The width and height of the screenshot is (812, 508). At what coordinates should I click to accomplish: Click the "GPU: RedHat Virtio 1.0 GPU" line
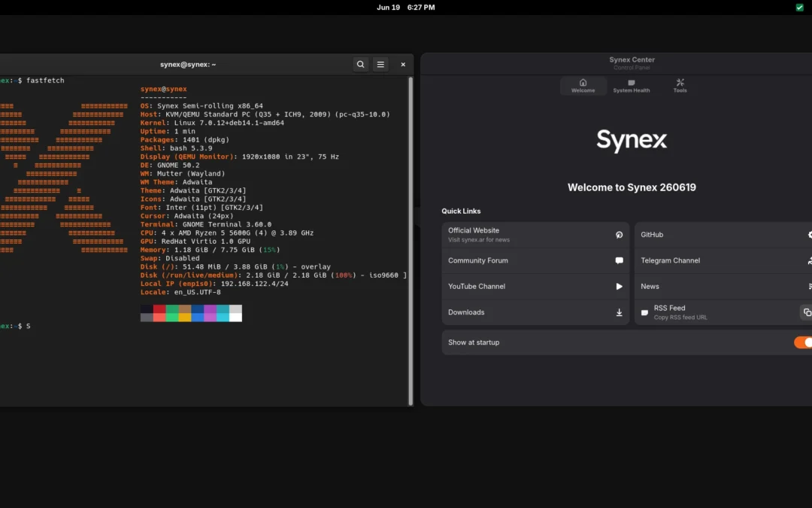click(x=195, y=241)
